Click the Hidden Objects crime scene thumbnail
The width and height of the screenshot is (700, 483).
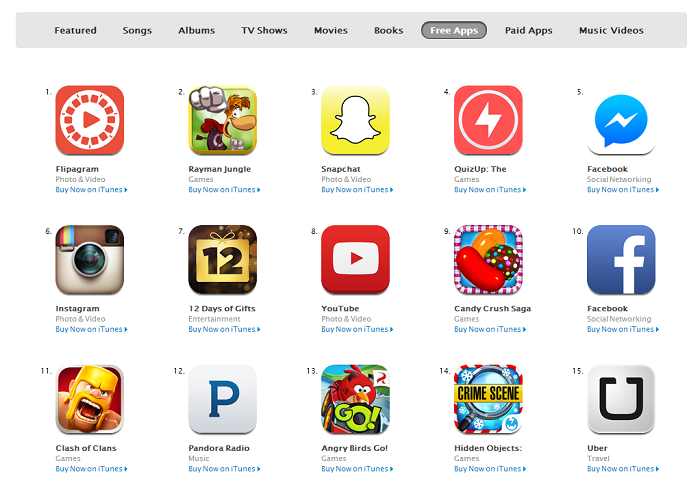click(x=488, y=400)
